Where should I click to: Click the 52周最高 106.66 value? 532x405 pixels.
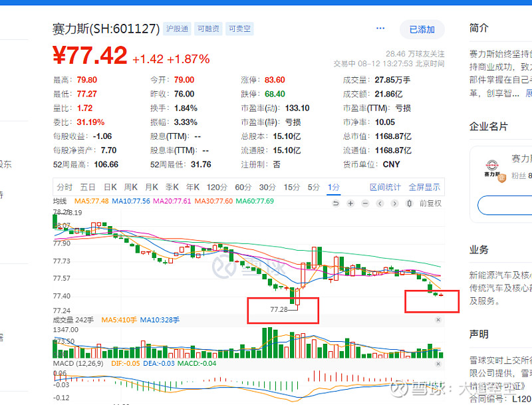pyautogui.click(x=106, y=164)
